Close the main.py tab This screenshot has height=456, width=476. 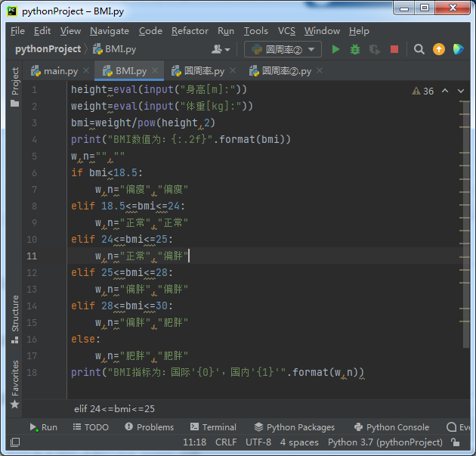[x=86, y=70]
